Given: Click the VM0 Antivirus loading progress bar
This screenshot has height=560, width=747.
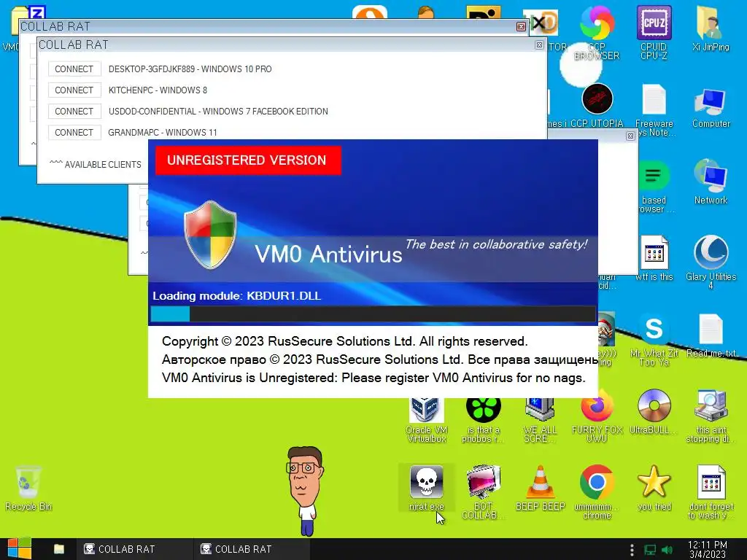Looking at the screenshot, I should (x=373, y=314).
